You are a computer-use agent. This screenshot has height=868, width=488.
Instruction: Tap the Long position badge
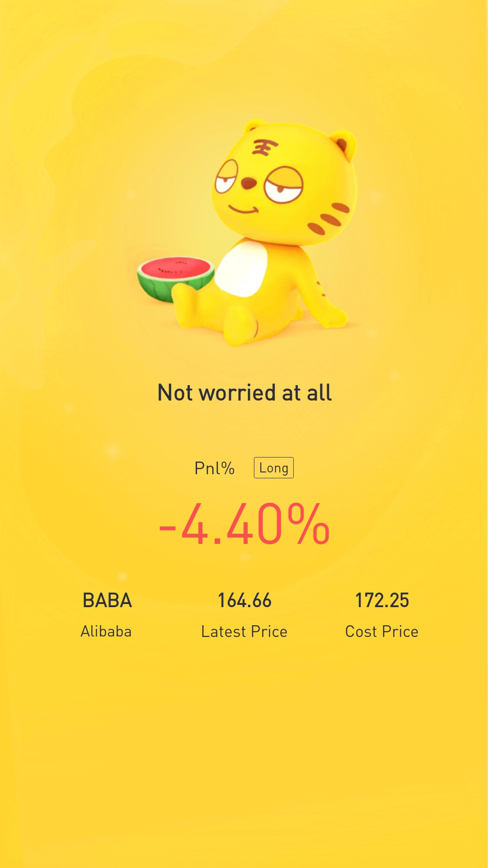pyautogui.click(x=274, y=468)
